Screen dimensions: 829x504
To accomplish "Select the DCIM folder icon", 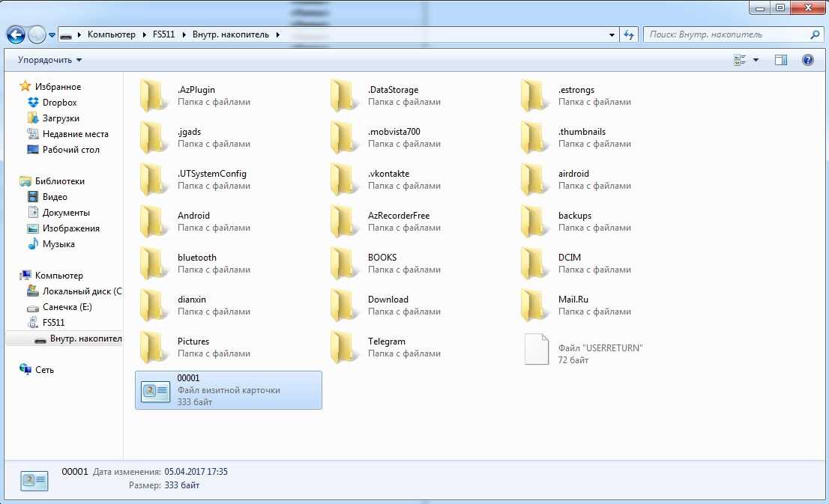I will [x=535, y=264].
